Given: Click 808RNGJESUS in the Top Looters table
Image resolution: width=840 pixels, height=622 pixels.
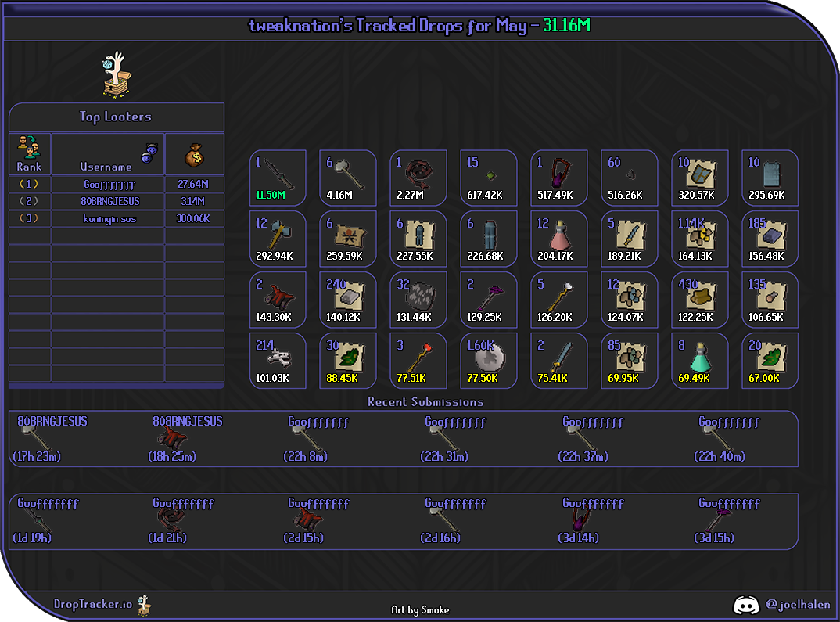Looking at the screenshot, I should click(x=109, y=201).
